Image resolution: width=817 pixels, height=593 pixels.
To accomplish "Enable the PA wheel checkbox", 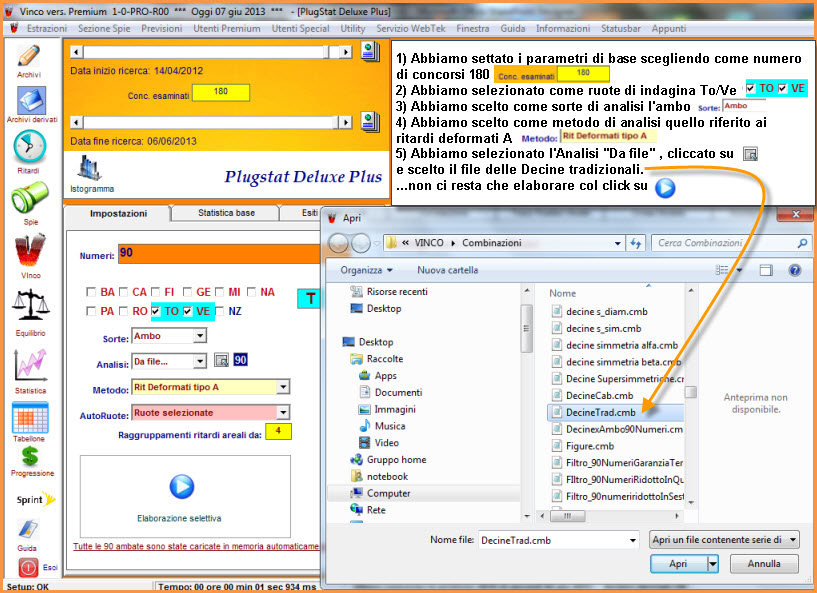I will (x=91, y=311).
